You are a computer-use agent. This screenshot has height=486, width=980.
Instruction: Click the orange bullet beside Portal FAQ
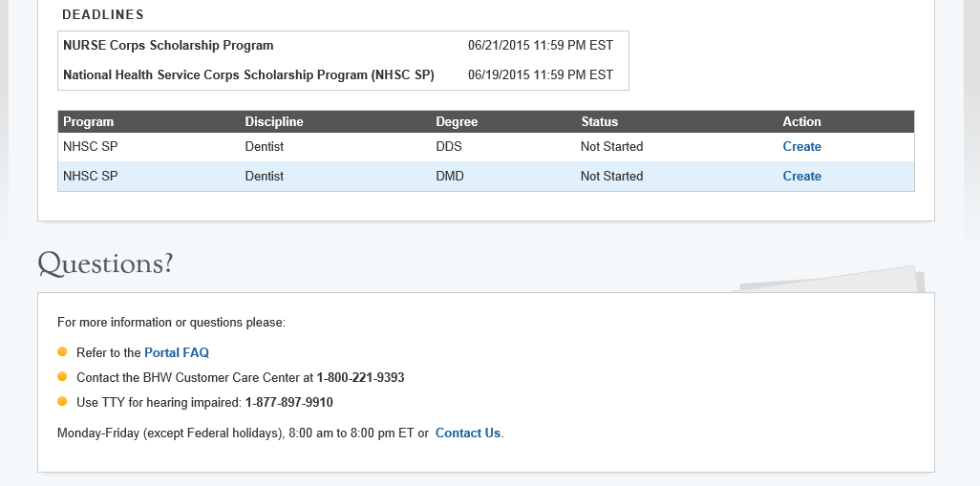pyautogui.click(x=62, y=352)
